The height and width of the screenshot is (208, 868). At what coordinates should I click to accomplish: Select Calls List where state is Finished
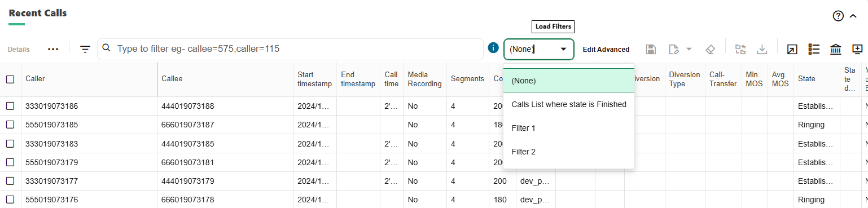coord(569,104)
